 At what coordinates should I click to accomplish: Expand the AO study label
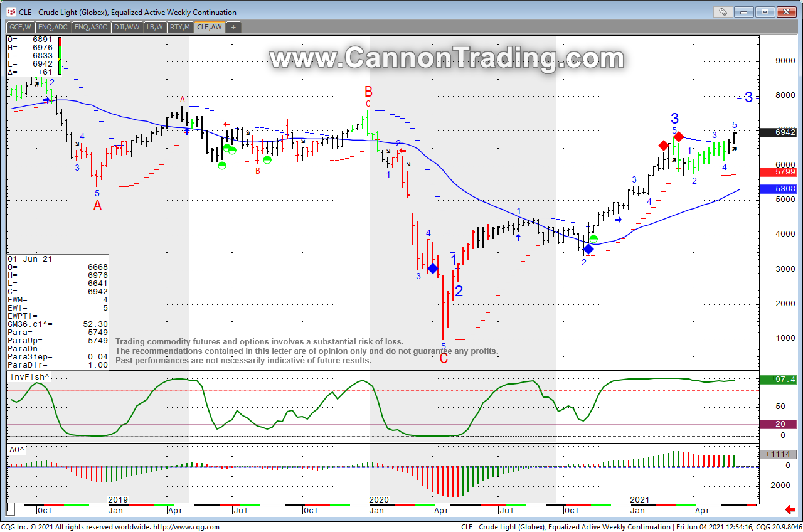pos(17,450)
